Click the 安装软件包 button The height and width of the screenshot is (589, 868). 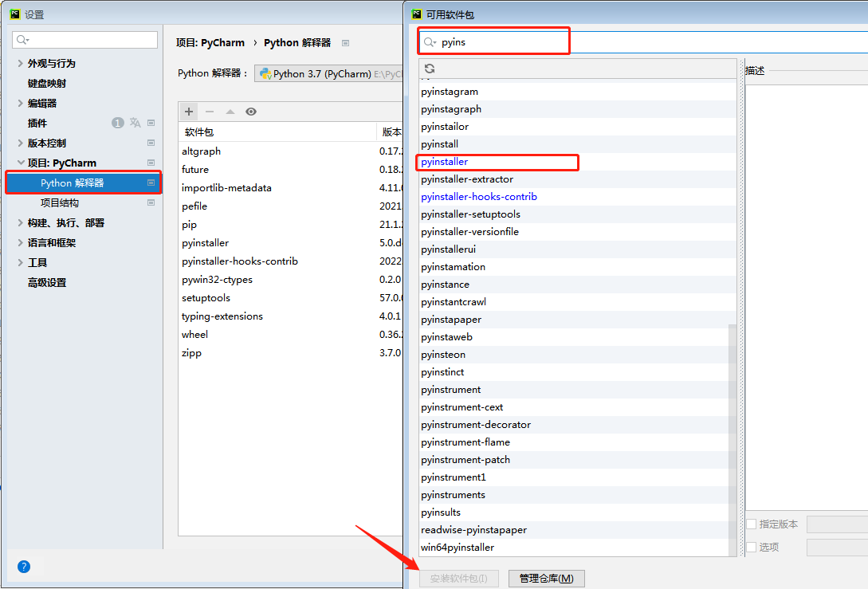459,579
